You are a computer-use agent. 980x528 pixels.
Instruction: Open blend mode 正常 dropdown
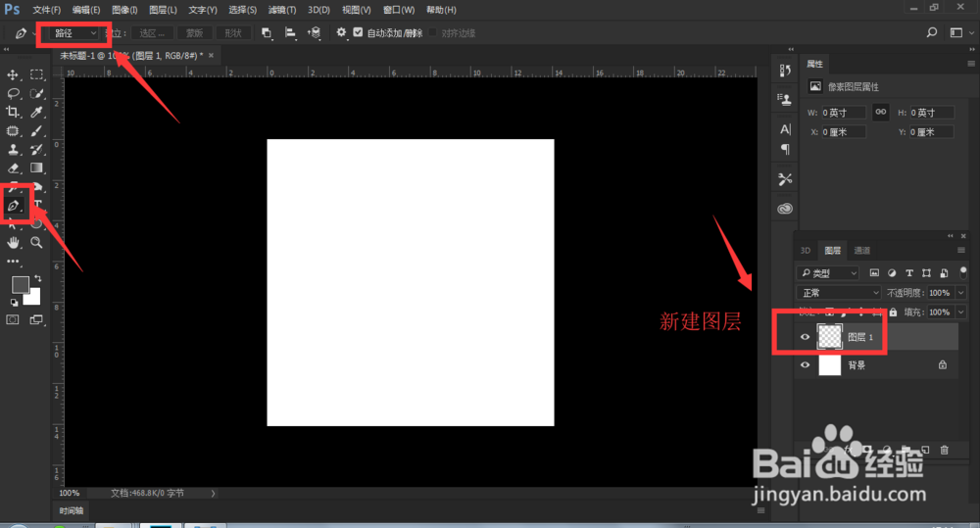(x=839, y=293)
